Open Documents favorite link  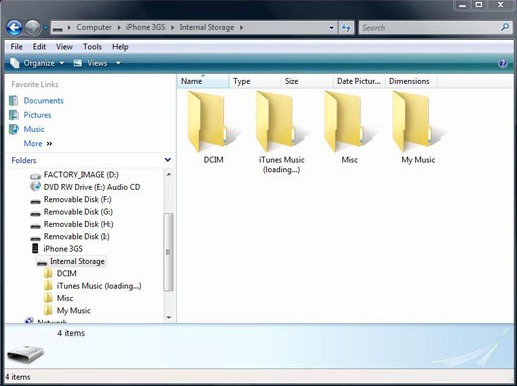pos(43,101)
